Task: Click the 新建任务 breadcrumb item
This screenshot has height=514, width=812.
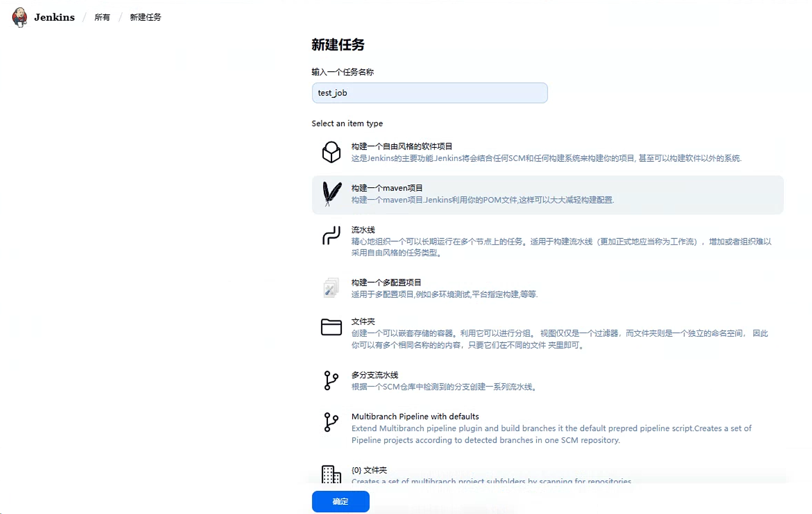Action: pos(145,17)
